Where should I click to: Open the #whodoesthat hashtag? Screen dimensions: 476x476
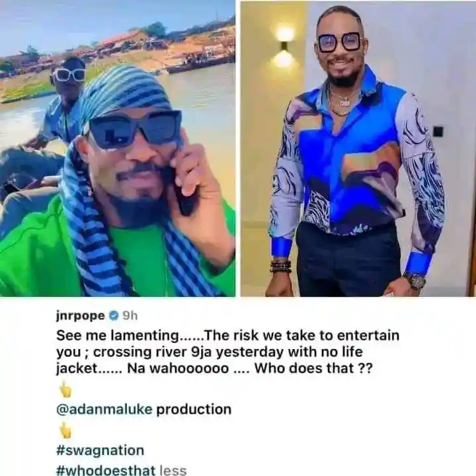click(x=106, y=470)
